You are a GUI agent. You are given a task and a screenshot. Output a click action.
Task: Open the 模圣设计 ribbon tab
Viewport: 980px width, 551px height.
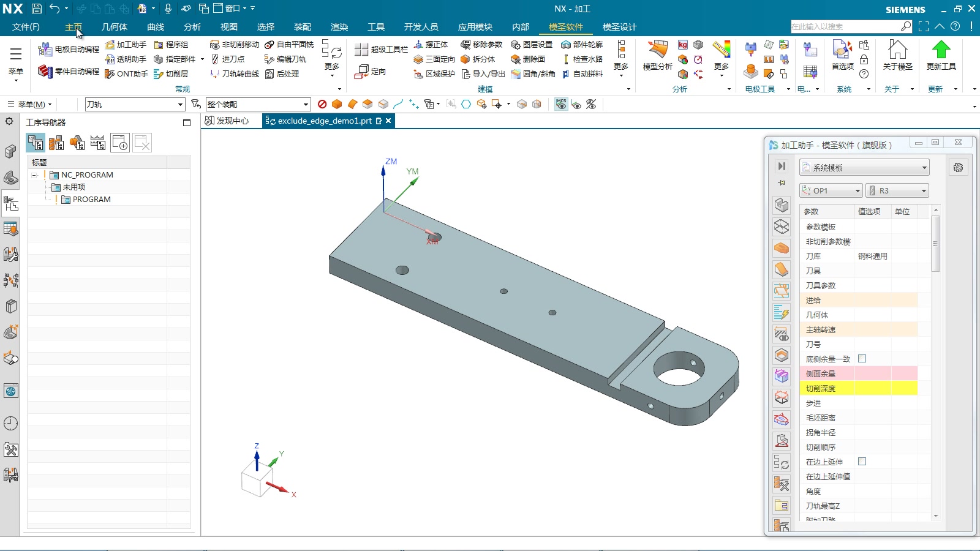[x=619, y=27]
